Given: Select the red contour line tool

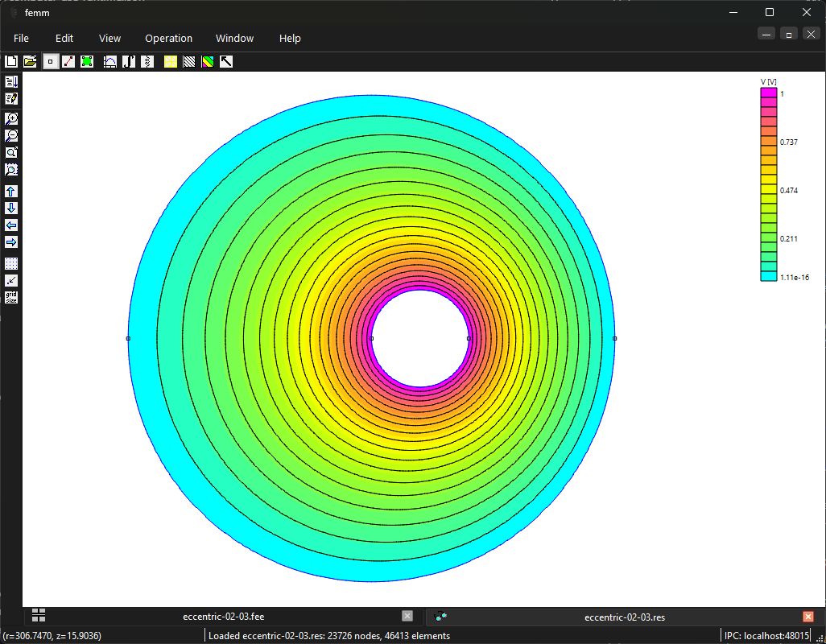Looking at the screenshot, I should pos(68,62).
